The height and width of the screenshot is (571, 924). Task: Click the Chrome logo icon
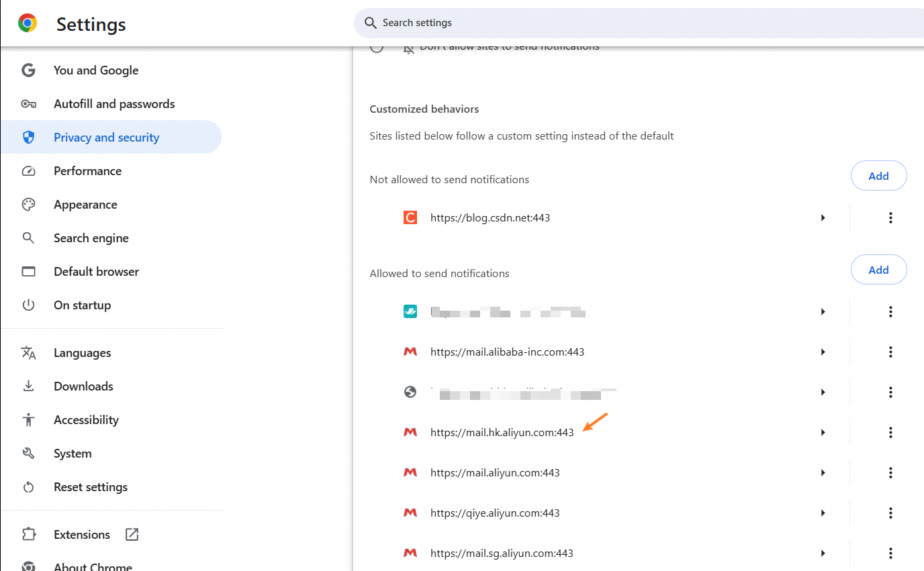click(28, 23)
